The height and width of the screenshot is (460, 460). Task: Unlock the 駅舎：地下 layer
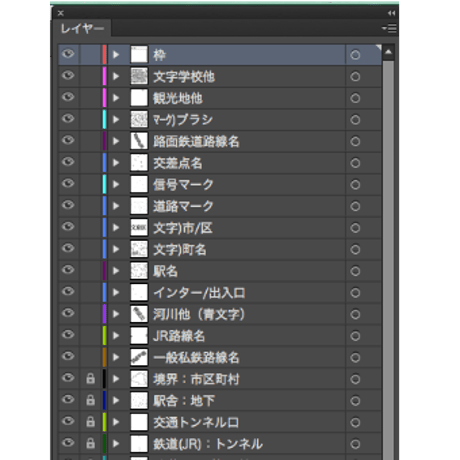point(90,400)
